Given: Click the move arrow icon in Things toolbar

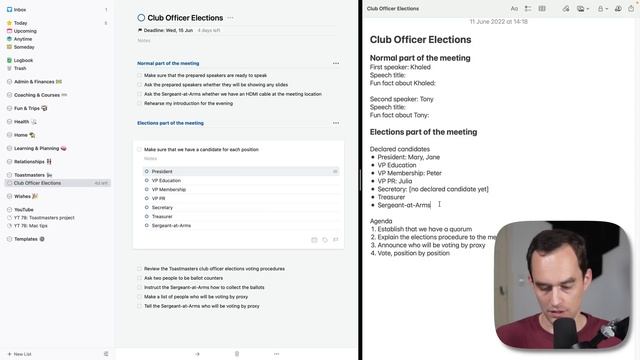Looking at the screenshot, I should 197,354.
